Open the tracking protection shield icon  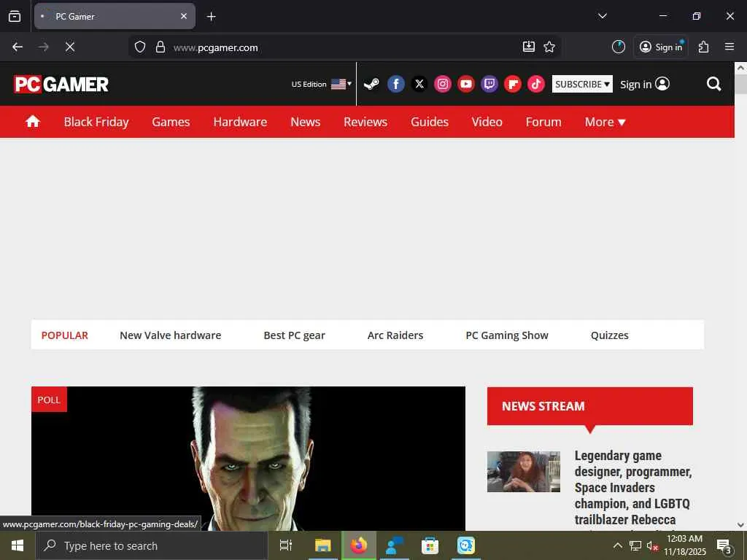click(x=139, y=47)
